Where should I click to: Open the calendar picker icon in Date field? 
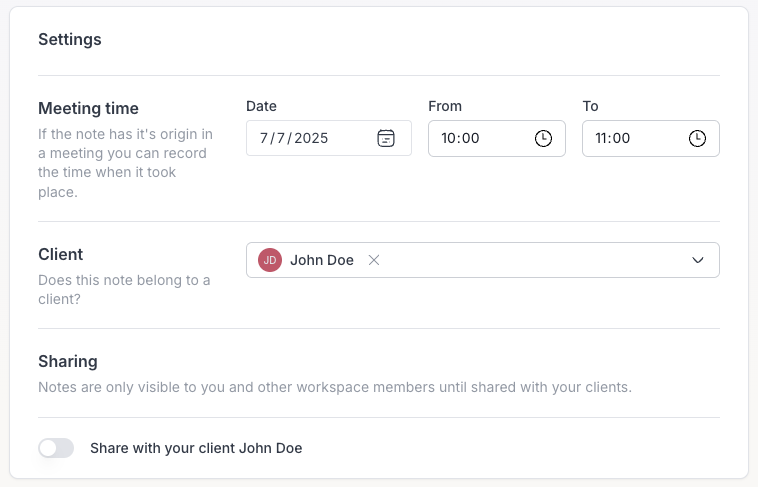(x=386, y=138)
